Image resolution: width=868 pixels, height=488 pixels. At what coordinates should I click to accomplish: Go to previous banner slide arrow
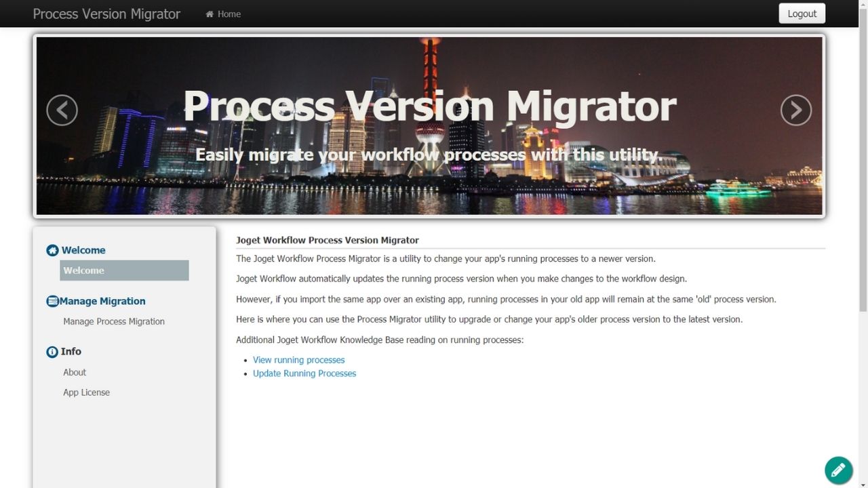tap(62, 110)
